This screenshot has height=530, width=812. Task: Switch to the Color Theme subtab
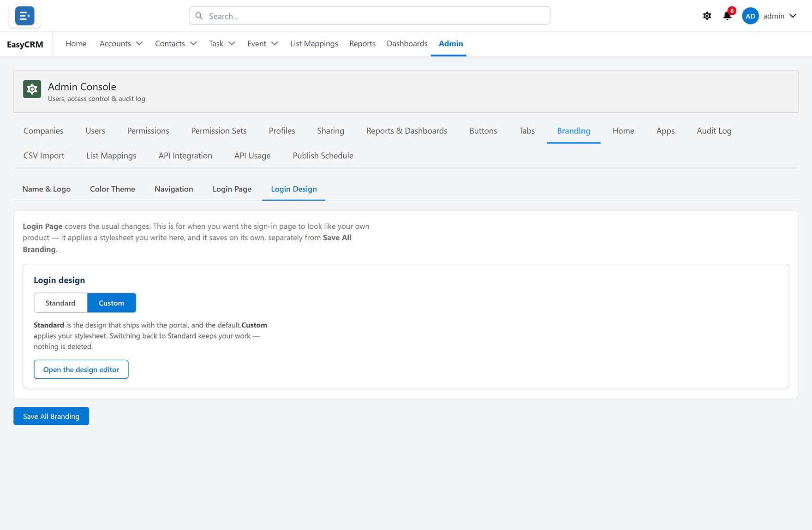113,189
